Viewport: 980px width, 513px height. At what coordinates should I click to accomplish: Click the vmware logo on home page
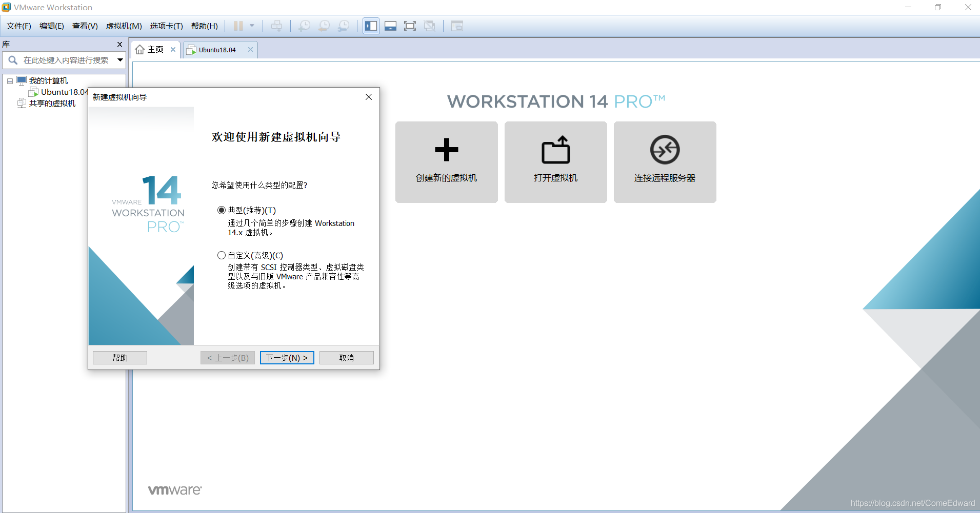click(175, 490)
